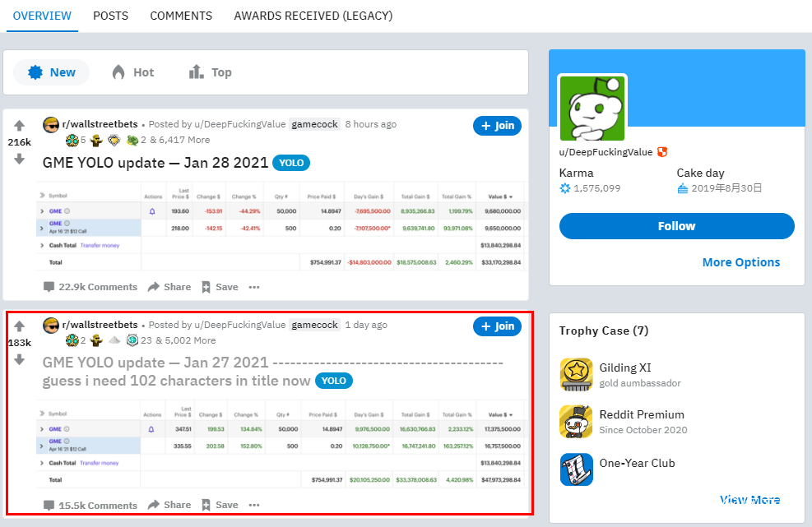Viewport: 812px width, 527px height.
Task: Click first award icon on Jan 28 post
Action: pyautogui.click(x=72, y=140)
